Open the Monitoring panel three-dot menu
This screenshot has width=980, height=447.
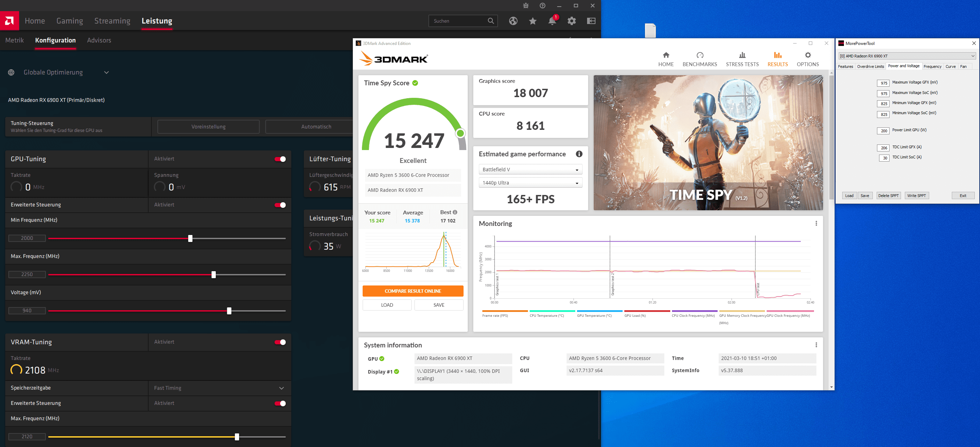point(816,223)
